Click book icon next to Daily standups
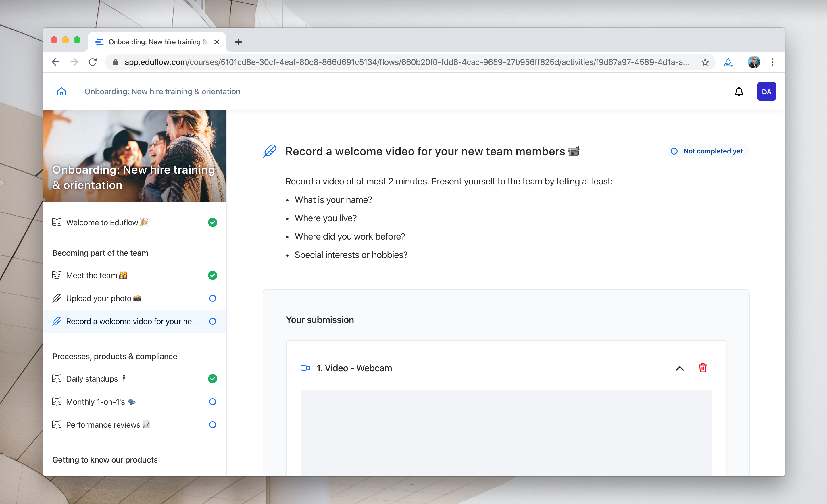 pyautogui.click(x=57, y=379)
